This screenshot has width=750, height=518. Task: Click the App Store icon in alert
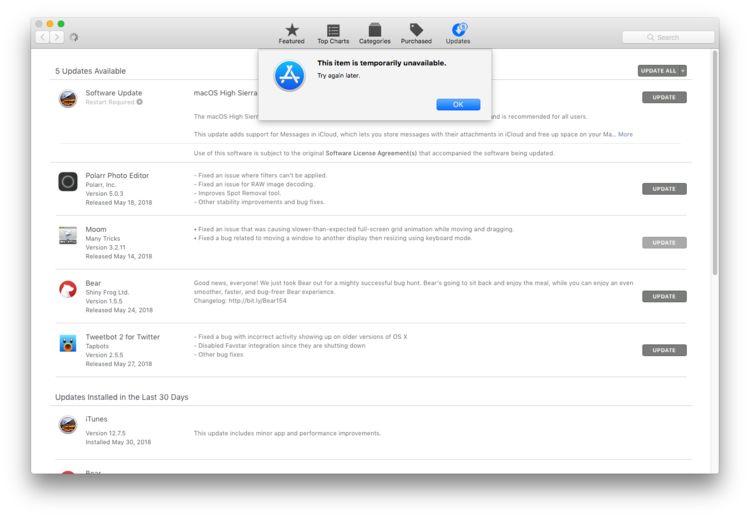point(289,76)
